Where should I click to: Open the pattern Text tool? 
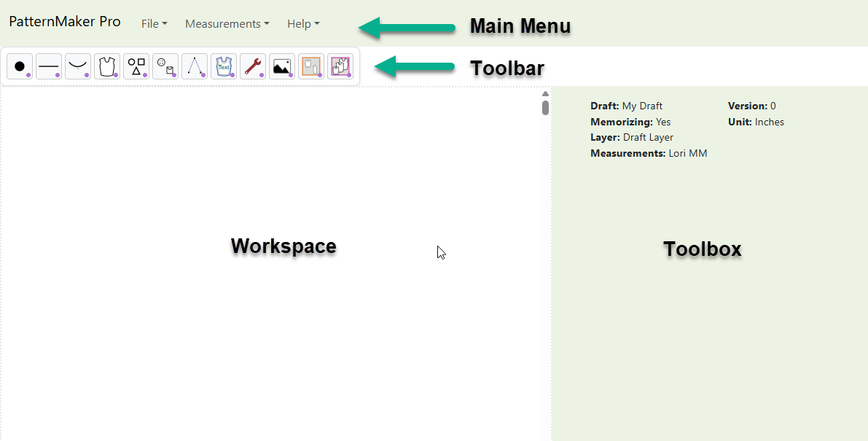tap(224, 66)
